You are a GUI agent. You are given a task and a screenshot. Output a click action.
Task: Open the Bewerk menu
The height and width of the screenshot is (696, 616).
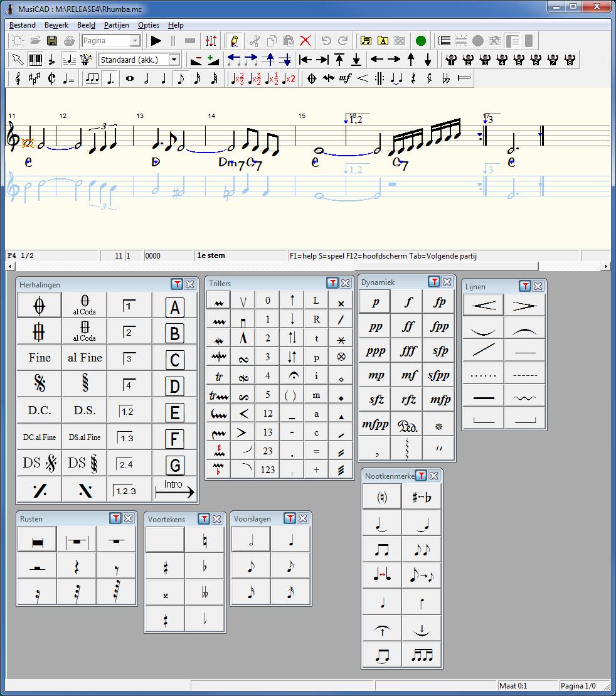56,25
